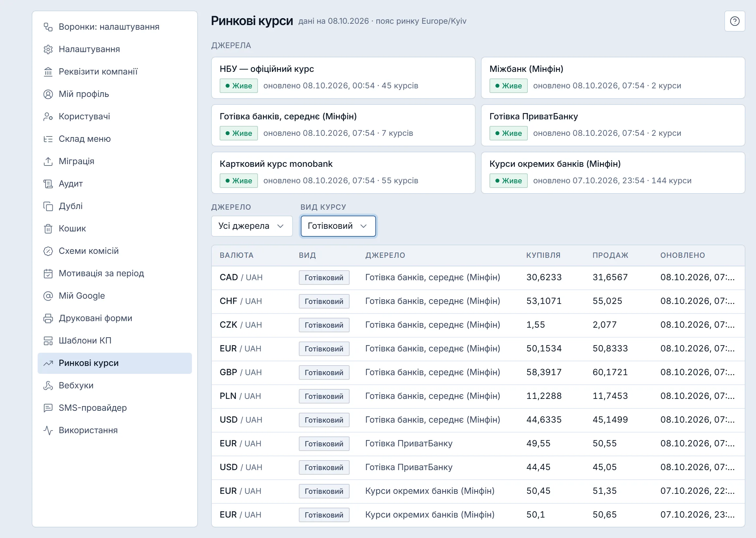Image resolution: width=756 pixels, height=538 pixels.
Task: Open the Усі джерела source dropdown
Action: (x=252, y=226)
